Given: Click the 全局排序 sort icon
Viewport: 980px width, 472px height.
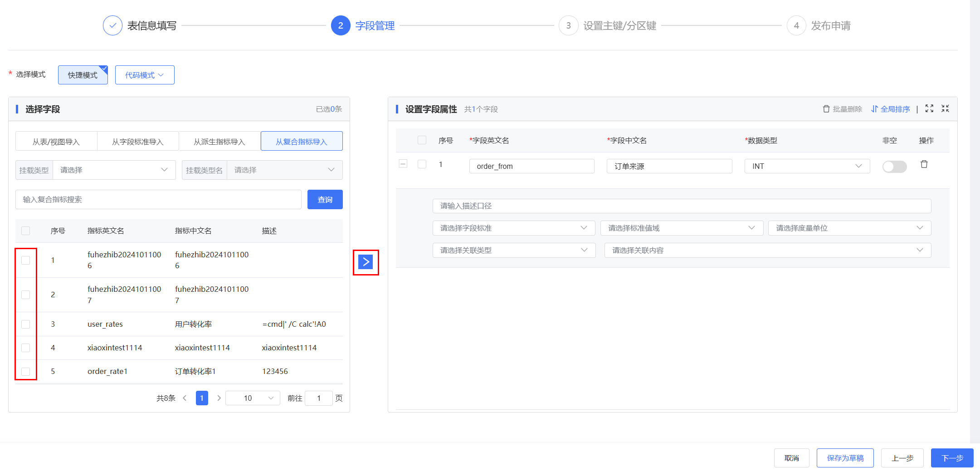Looking at the screenshot, I should (x=874, y=109).
